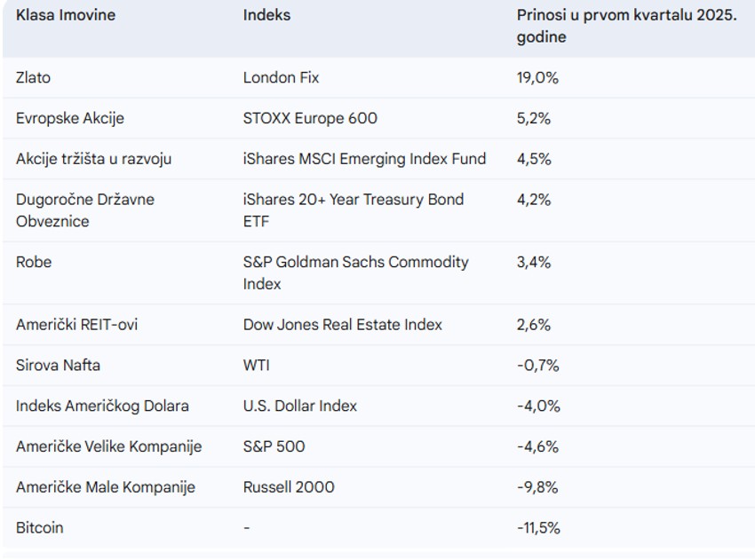755x560 pixels.
Task: Click the "Klasa Imovine" column header
Action: (x=66, y=15)
